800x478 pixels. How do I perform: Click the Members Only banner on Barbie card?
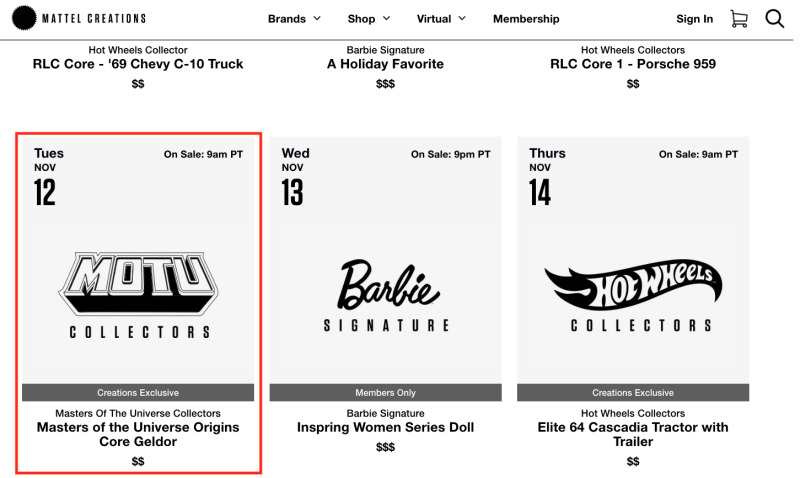tap(386, 392)
